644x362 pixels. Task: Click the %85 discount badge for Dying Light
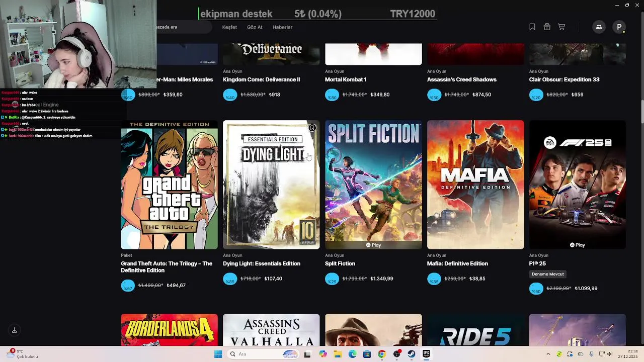click(230, 279)
